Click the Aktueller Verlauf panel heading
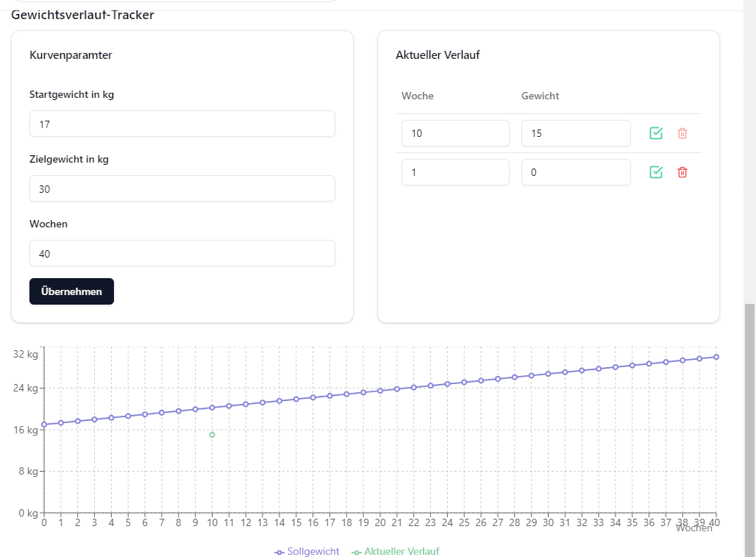Screen dimensions: 756x557 [438, 55]
